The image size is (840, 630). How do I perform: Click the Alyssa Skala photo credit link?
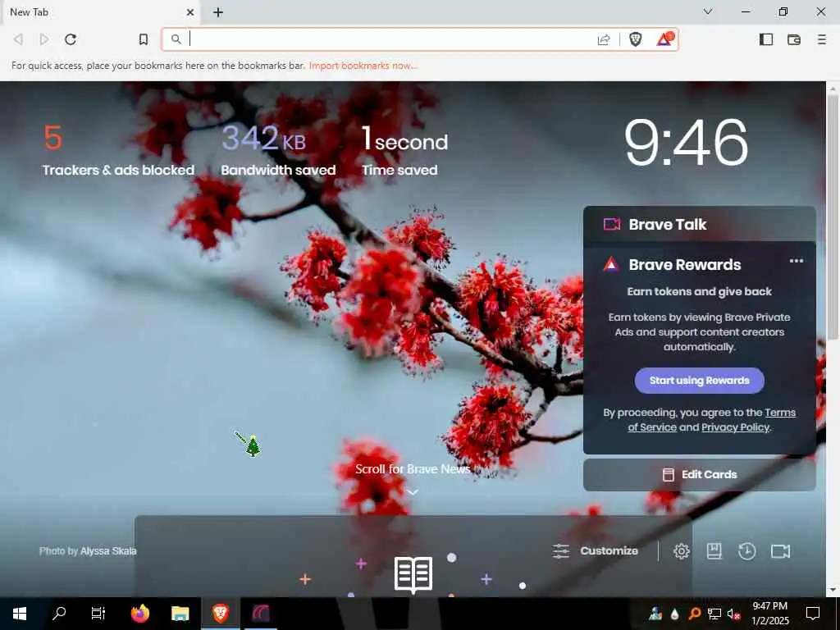tap(108, 550)
